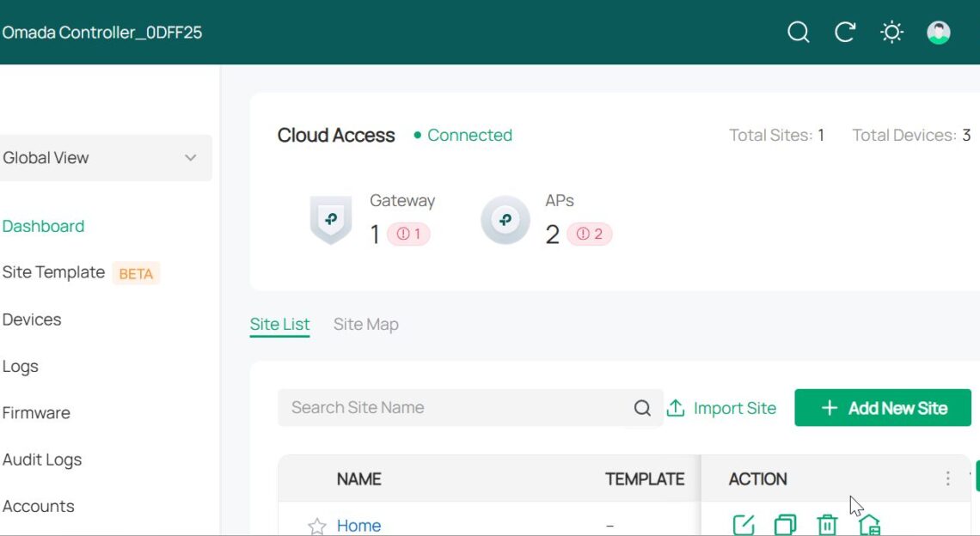Edit the Home site using pencil icon
The height and width of the screenshot is (536, 980).
tap(743, 524)
